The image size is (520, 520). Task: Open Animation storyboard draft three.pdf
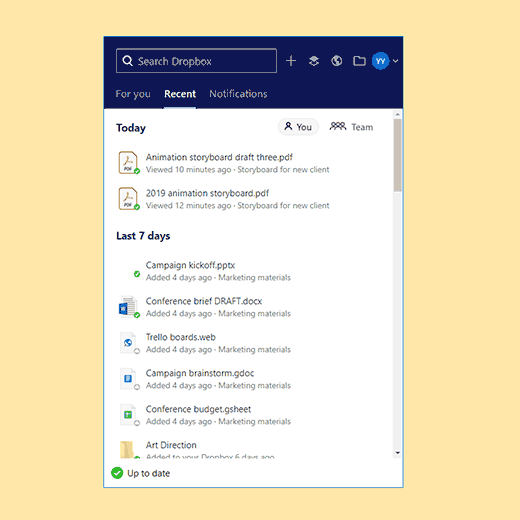tap(219, 157)
